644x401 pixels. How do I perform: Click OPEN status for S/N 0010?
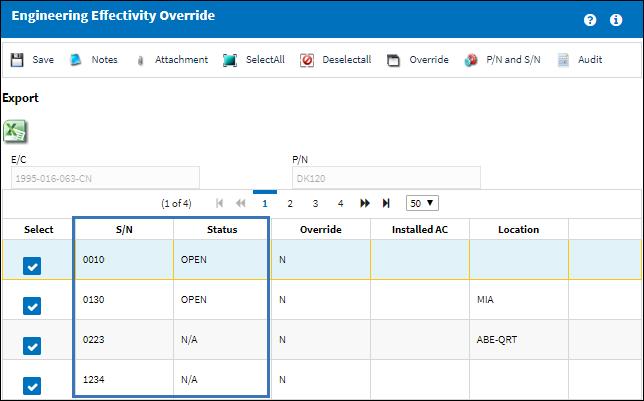[194, 260]
